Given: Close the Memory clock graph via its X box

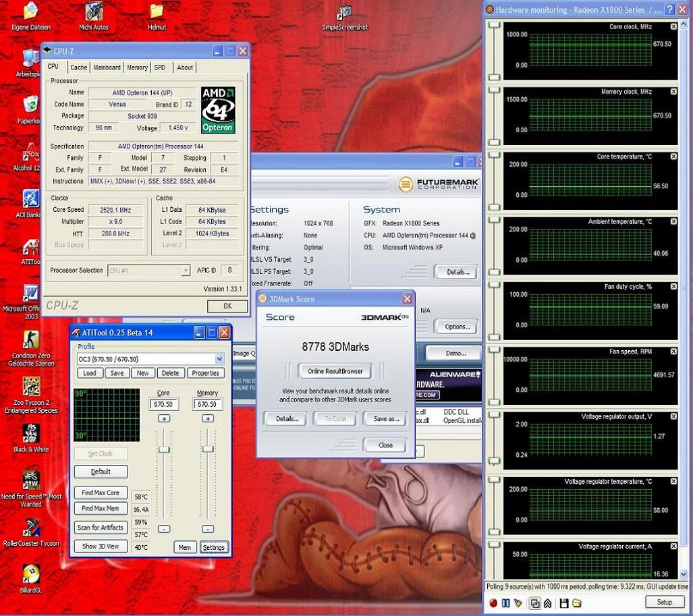Looking at the screenshot, I should [673, 92].
